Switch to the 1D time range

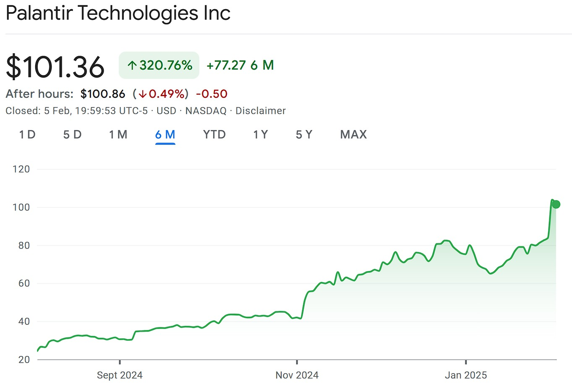[26, 135]
